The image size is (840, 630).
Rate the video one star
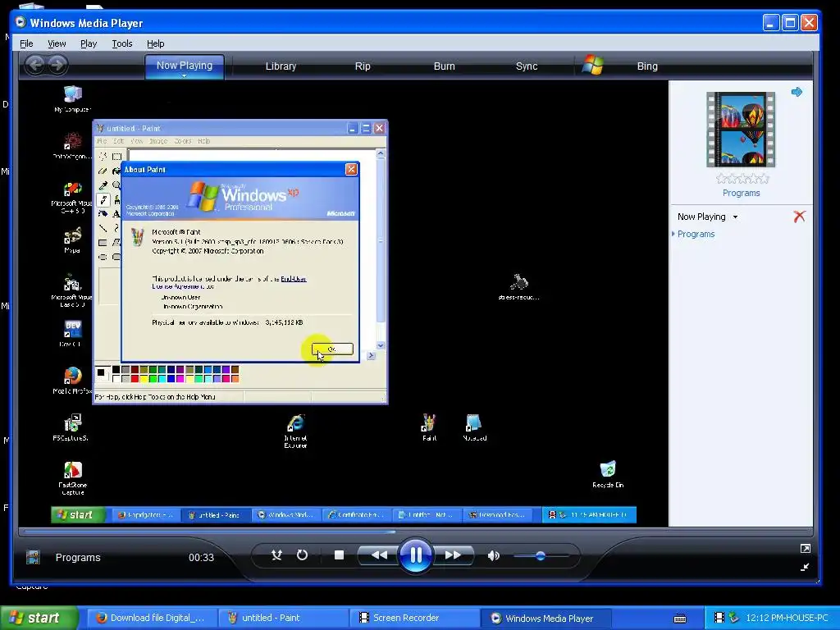(x=721, y=179)
